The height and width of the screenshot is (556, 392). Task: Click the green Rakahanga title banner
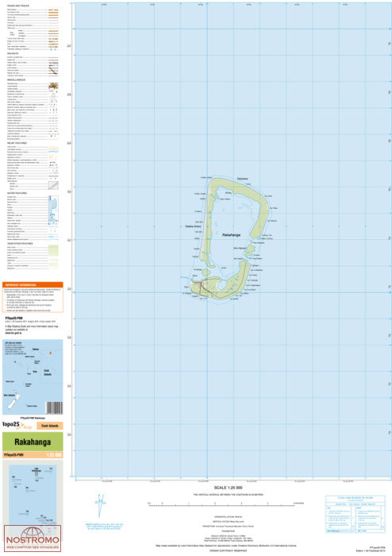pos(33,442)
